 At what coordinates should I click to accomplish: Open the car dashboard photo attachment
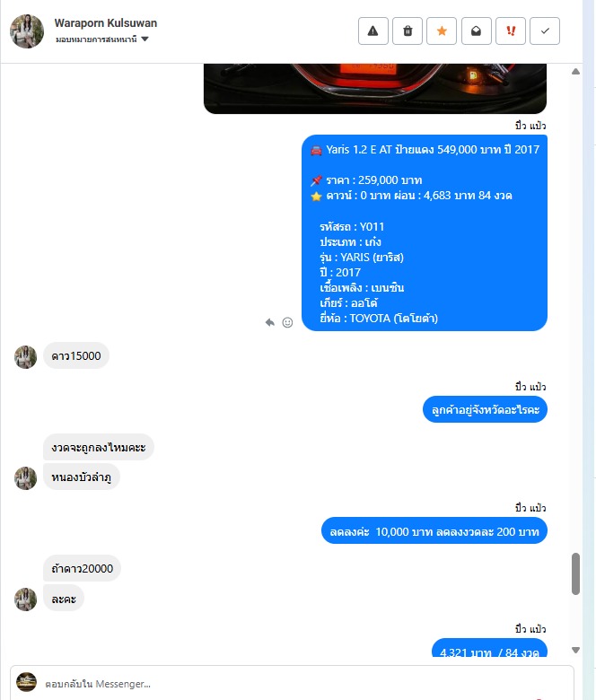(x=375, y=88)
